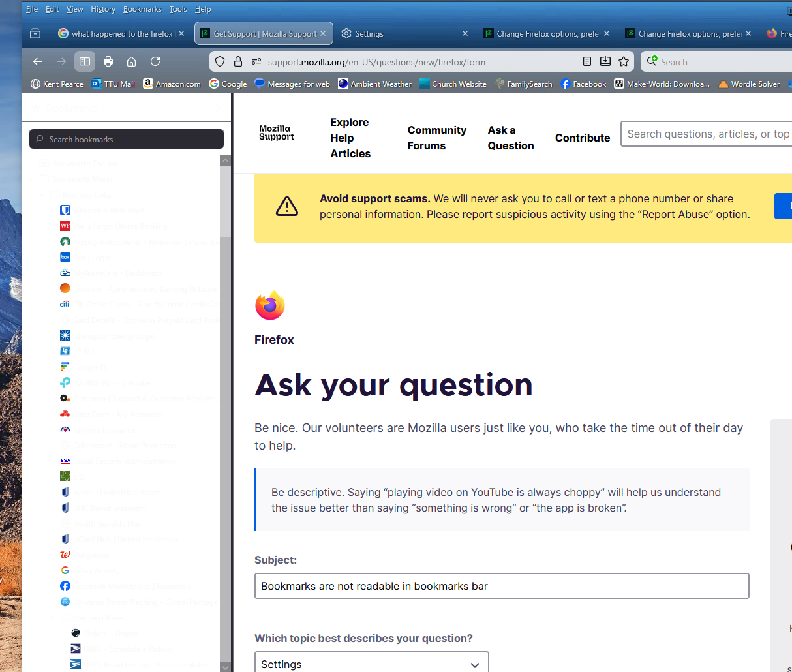Open the Google Fi bookmark in sidebar

tap(83, 367)
